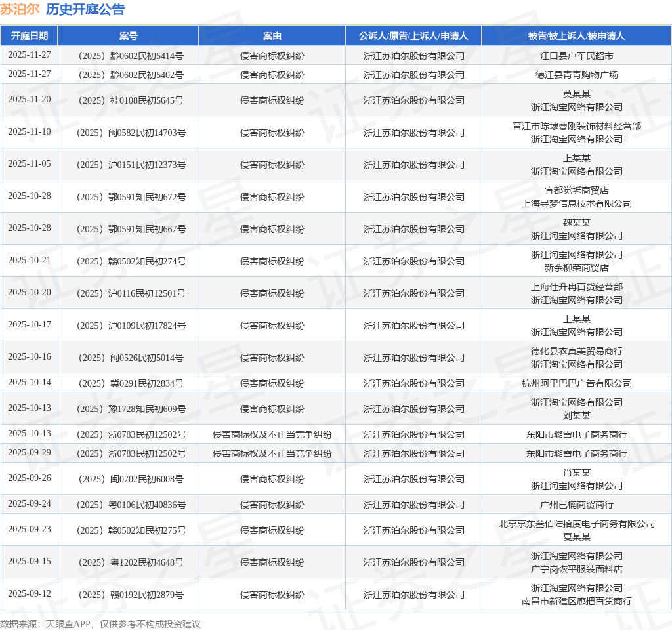Click the date 2025-10-14

(29, 383)
